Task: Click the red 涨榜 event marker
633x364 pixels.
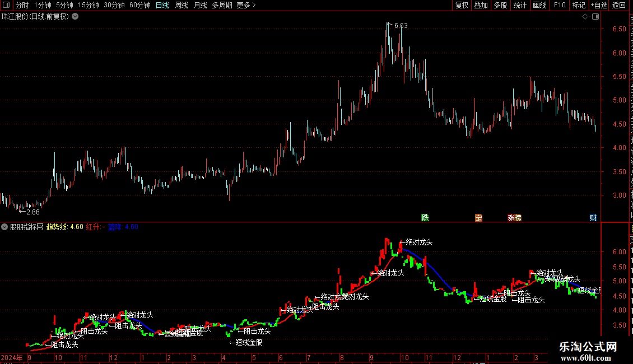Action: coord(514,218)
